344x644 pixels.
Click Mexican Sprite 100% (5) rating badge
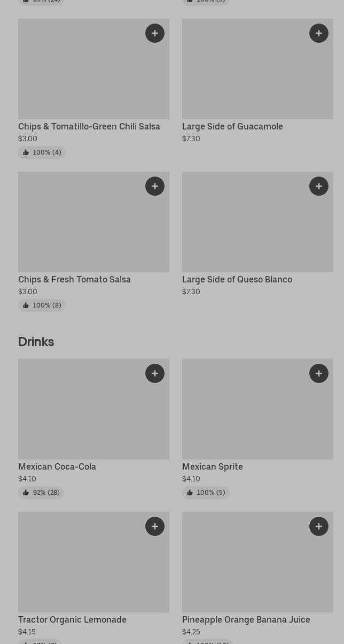(206, 493)
